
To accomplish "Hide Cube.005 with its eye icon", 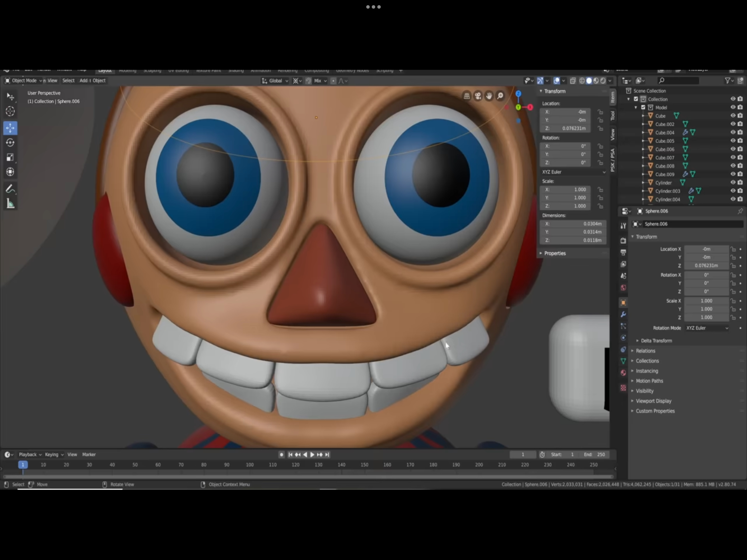I will pos(732,141).
